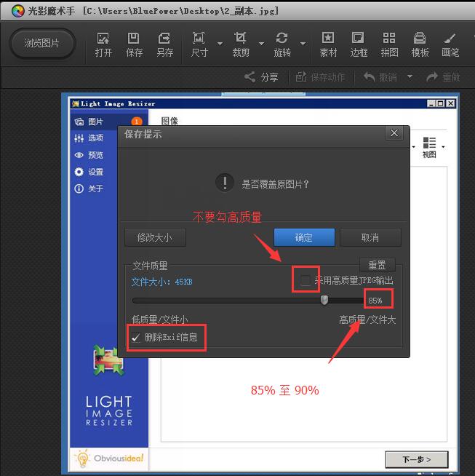
Task: Click the 低质量/文件小 label
Action: [x=159, y=320]
